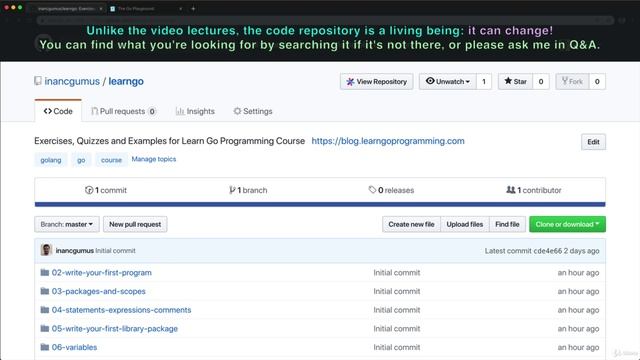Viewport: 640px width, 360px height.
Task: View the 1 branch list
Action: coord(248,190)
